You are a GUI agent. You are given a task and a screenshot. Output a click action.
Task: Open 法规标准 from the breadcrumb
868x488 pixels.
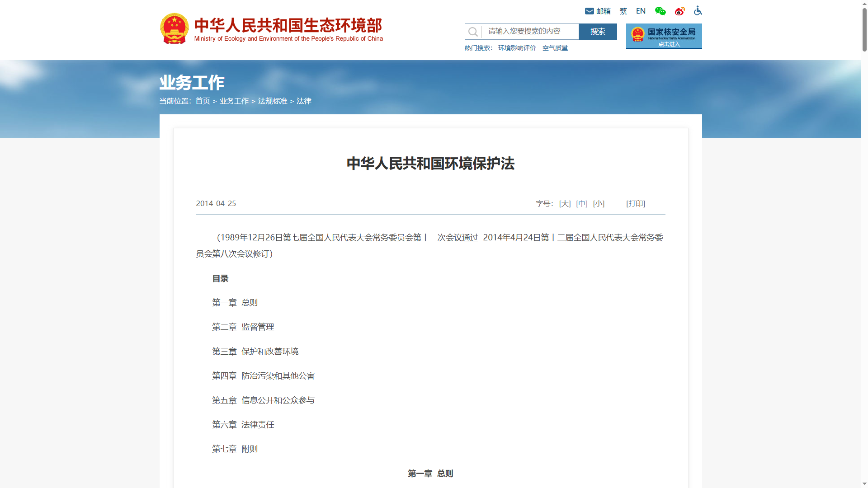[x=273, y=101]
